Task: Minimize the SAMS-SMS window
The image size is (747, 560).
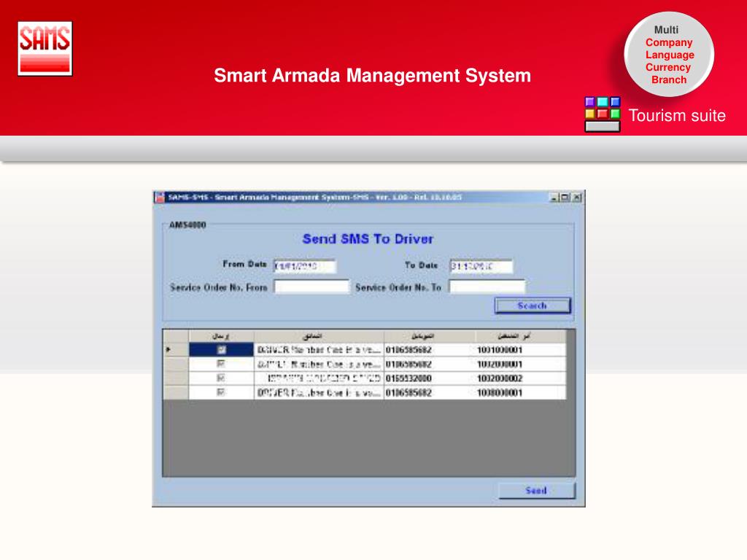Action: click(x=554, y=197)
